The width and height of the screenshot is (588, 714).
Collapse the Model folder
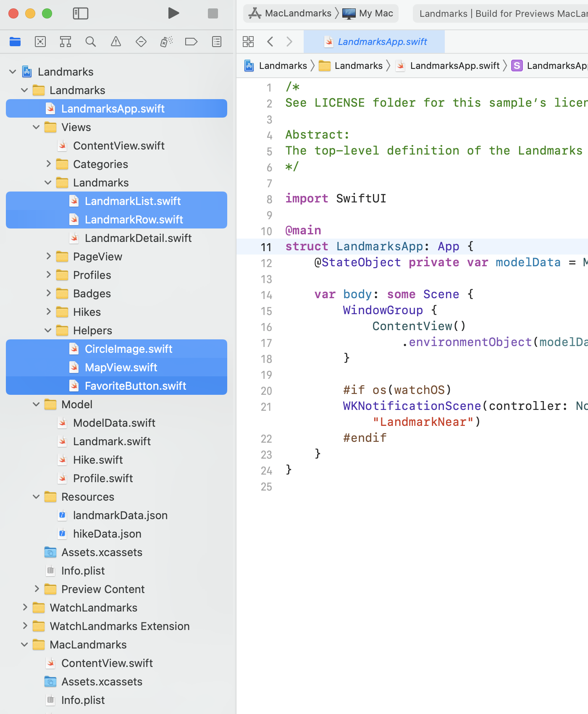coord(36,404)
